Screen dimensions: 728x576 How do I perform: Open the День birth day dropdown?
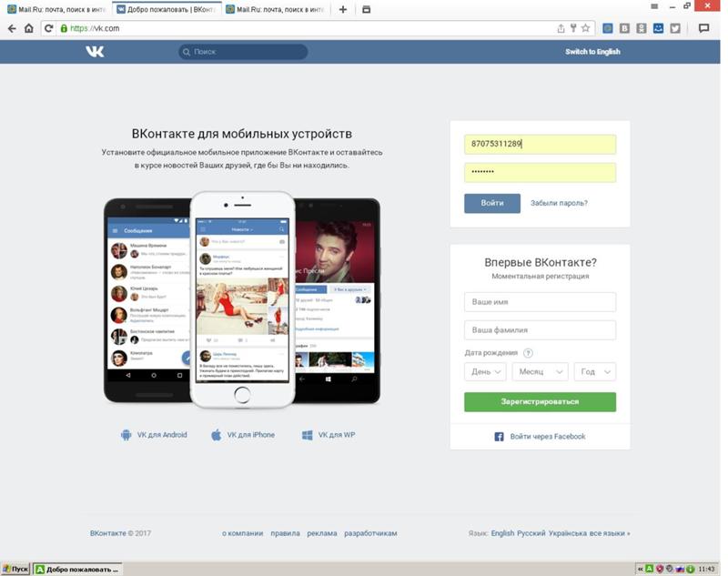point(485,372)
